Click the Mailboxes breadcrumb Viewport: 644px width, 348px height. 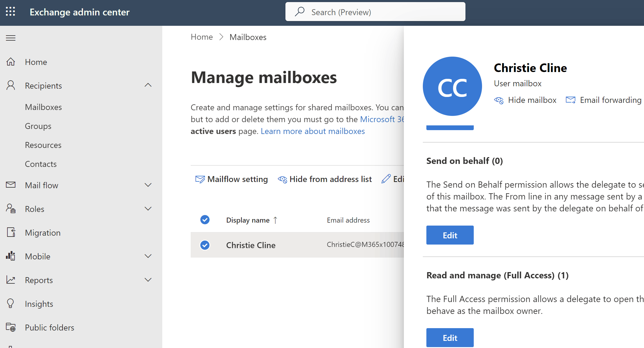click(248, 37)
